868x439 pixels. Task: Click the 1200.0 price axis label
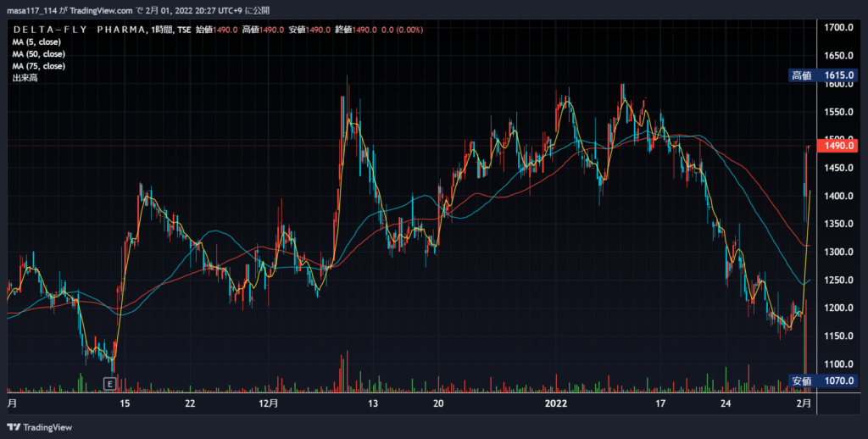point(838,308)
